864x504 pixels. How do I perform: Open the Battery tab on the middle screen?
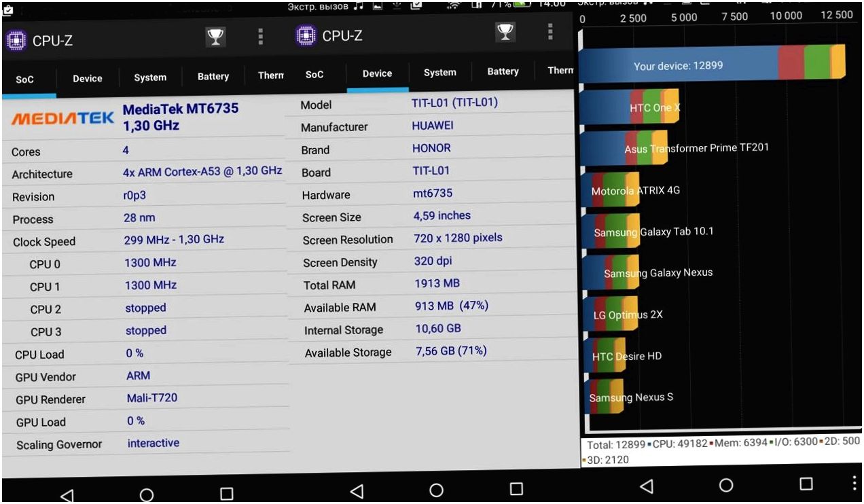[503, 71]
